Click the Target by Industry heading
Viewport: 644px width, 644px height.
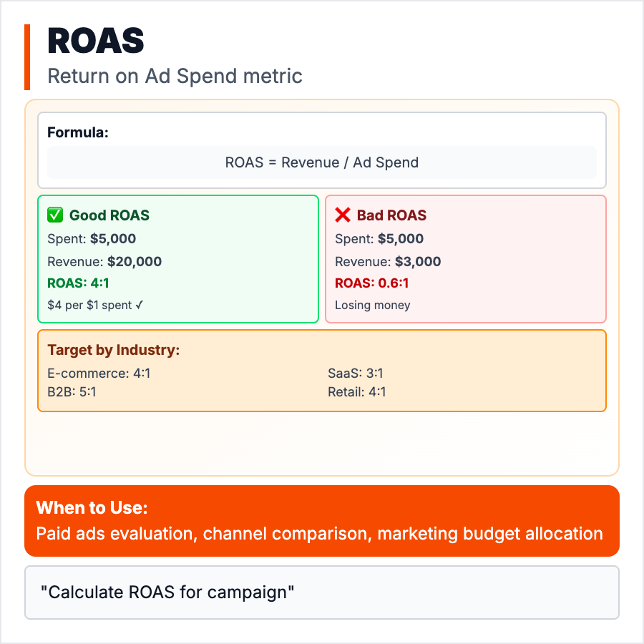[113, 350]
